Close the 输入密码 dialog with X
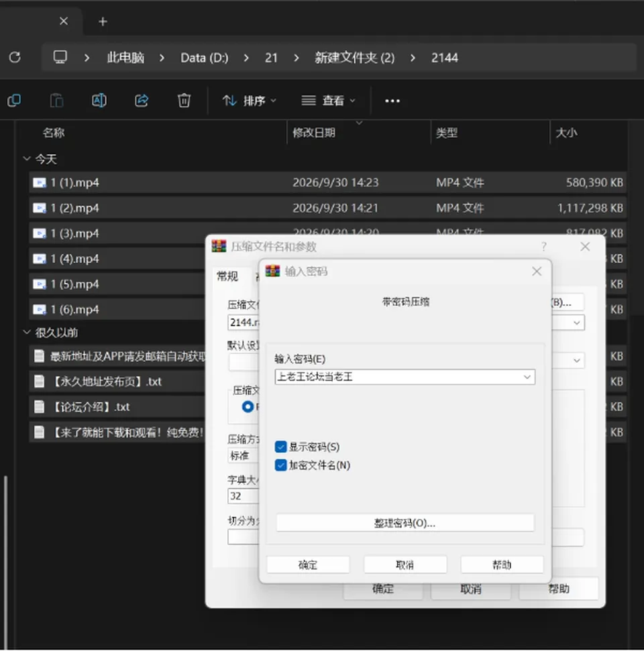644x651 pixels. pos(537,272)
